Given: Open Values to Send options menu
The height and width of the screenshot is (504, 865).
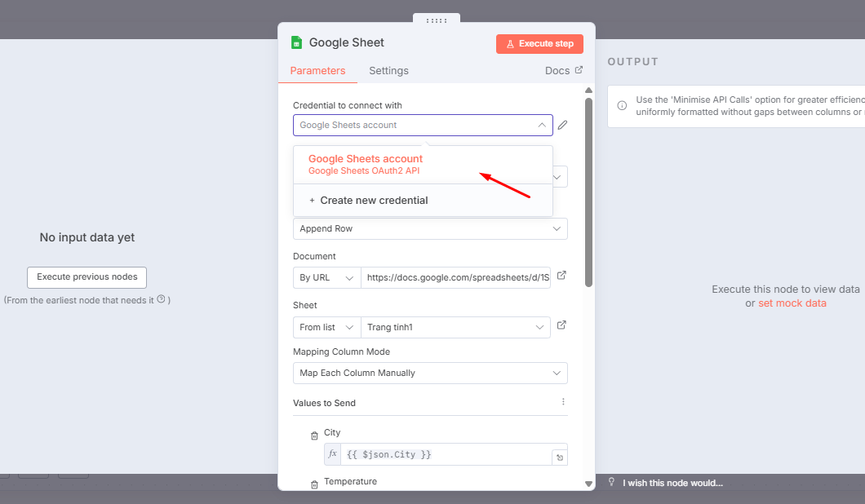Looking at the screenshot, I should pos(563,402).
